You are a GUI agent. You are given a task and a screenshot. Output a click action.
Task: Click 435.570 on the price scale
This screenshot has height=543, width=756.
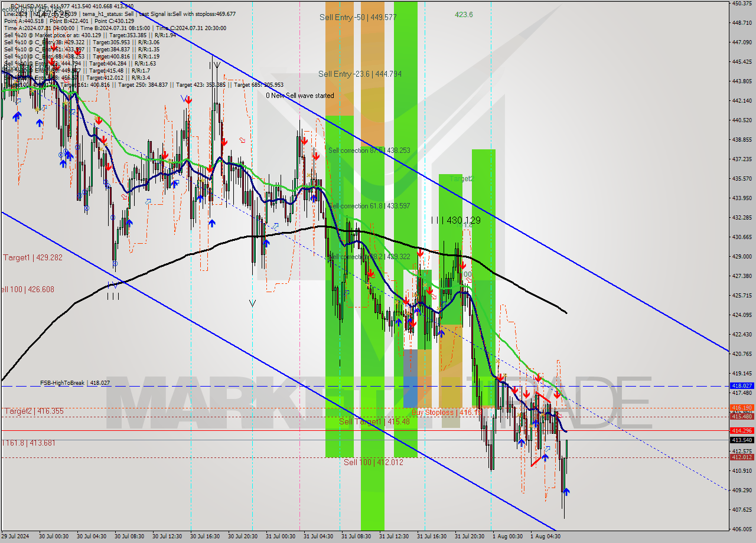click(742, 178)
